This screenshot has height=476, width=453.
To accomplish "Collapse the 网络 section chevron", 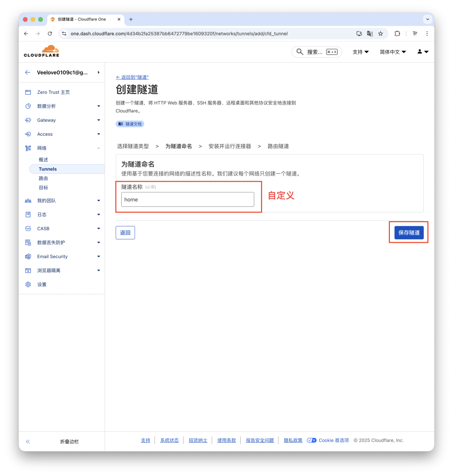I will coord(98,148).
